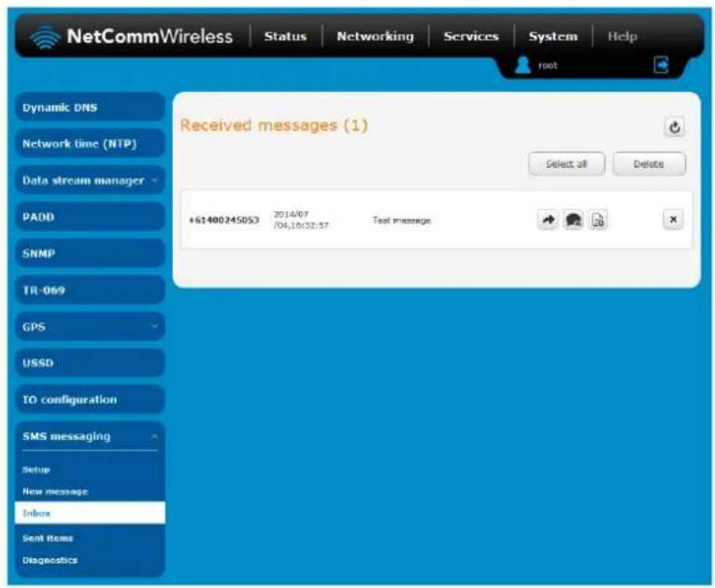Click the root user avatar icon
Image resolution: width=715 pixels, height=588 pixels.
(x=522, y=65)
